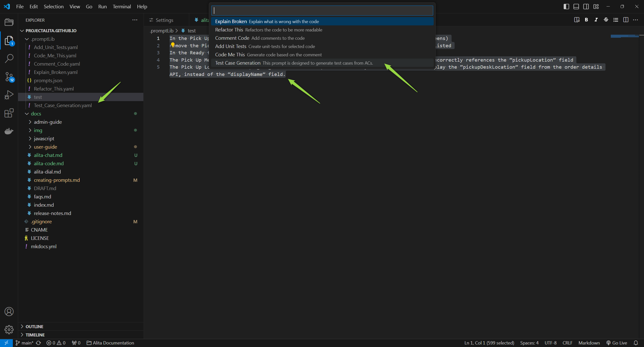Open mkdocs.yml file
The height and width of the screenshot is (347, 644).
click(x=80, y=246)
